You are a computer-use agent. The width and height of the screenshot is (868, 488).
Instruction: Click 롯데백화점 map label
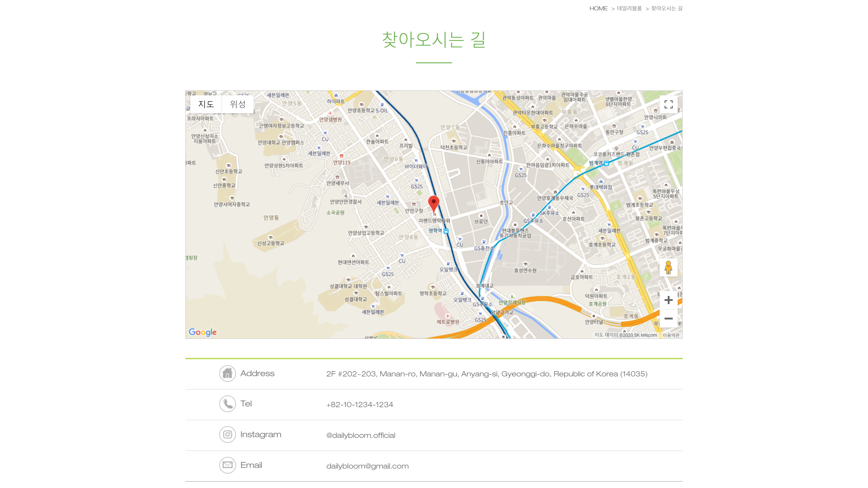[601, 187]
